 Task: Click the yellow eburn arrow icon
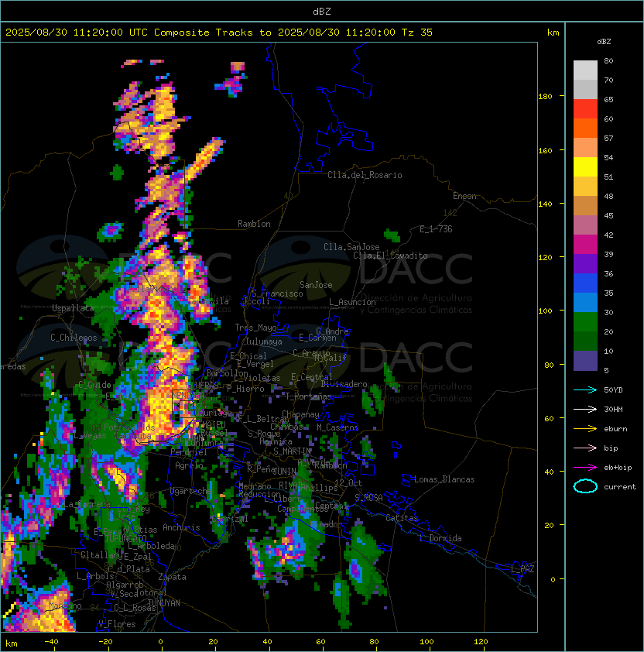pos(585,429)
